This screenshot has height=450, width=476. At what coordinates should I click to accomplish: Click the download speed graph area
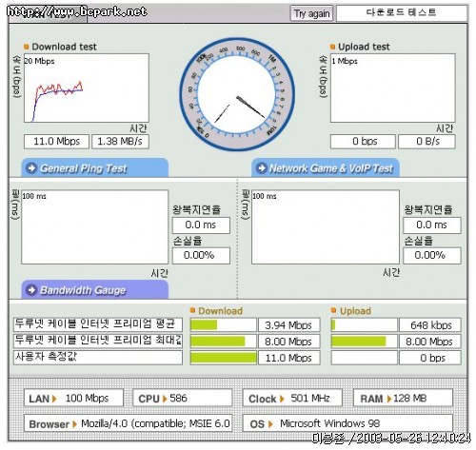[87, 88]
